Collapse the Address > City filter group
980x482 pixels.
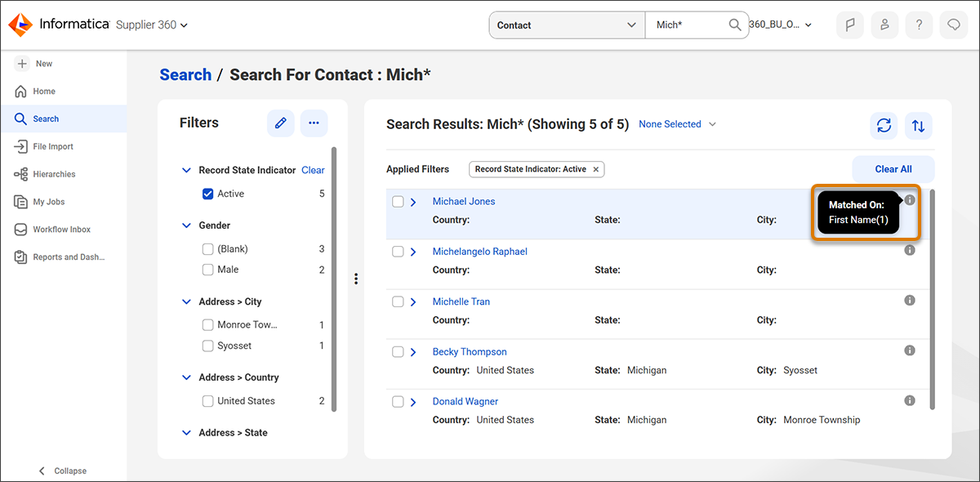(186, 301)
